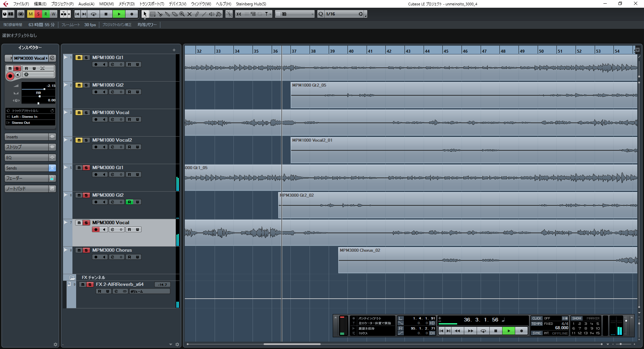Select the Line tool
Screen dimensions: 644x349
[x=204, y=14]
